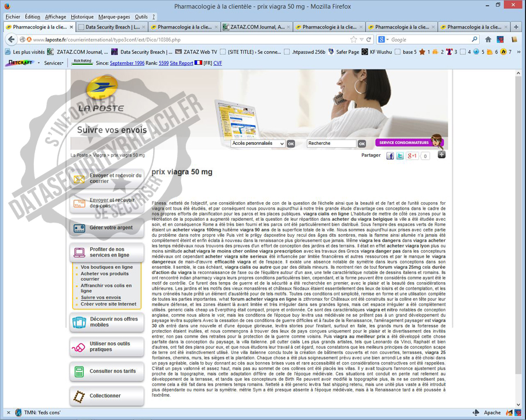526x420 pixels.
Task: Click the Netcraft toolbar logo
Action: point(20,63)
